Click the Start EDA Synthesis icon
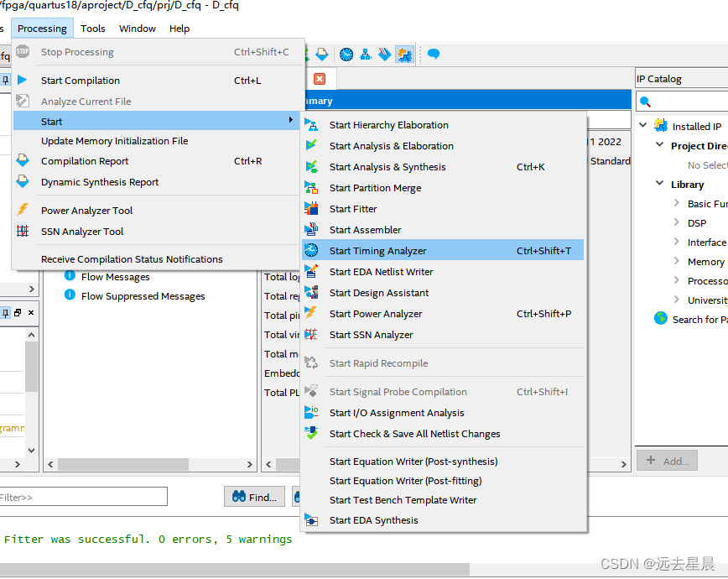The height and width of the screenshot is (579, 728). 311,520
